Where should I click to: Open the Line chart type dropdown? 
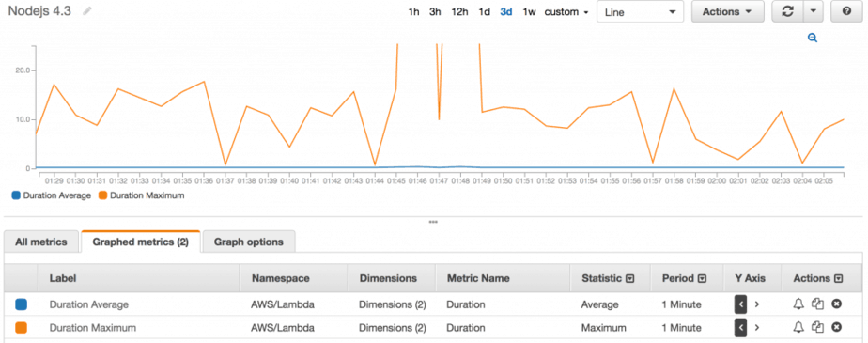[x=641, y=11]
